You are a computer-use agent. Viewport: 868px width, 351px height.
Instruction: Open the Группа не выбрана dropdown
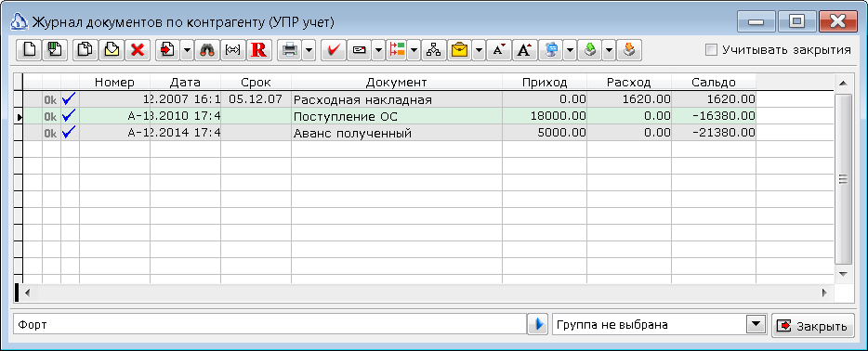click(x=755, y=324)
